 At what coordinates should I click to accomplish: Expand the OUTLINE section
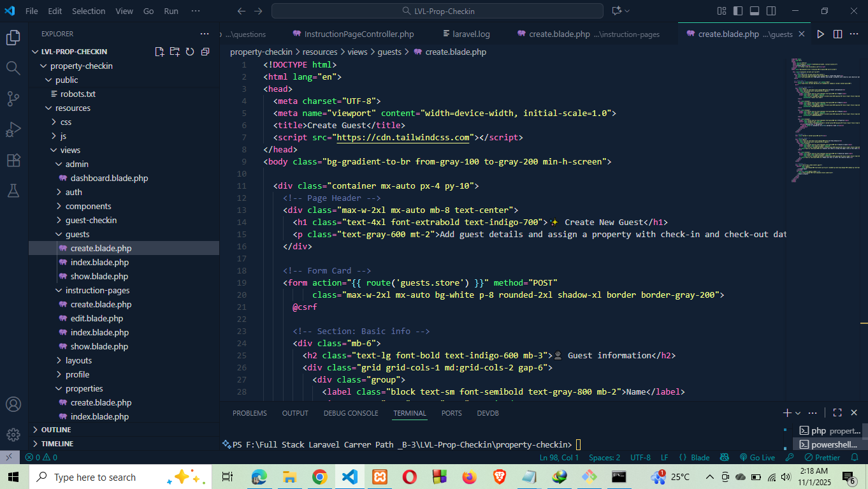coord(57,430)
